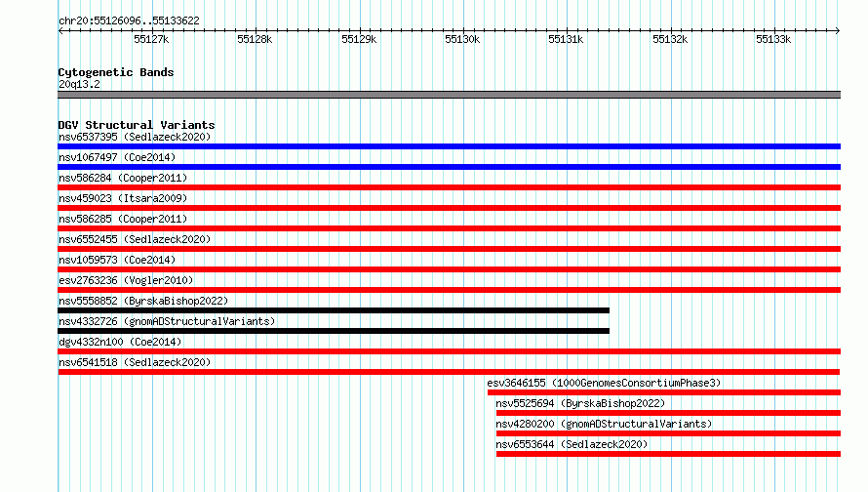Click dgv4332n100 (Coe2014) label
Viewport: 868px width, 492px height.
(x=120, y=342)
